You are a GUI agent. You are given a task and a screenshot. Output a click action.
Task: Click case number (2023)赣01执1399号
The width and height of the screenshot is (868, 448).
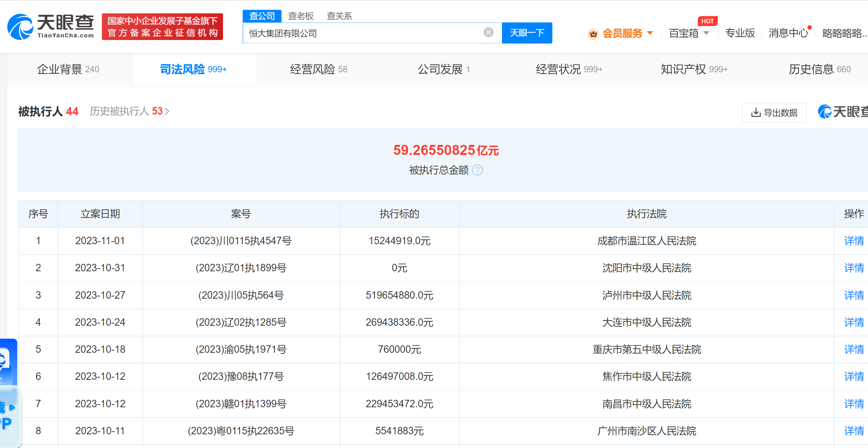point(241,404)
